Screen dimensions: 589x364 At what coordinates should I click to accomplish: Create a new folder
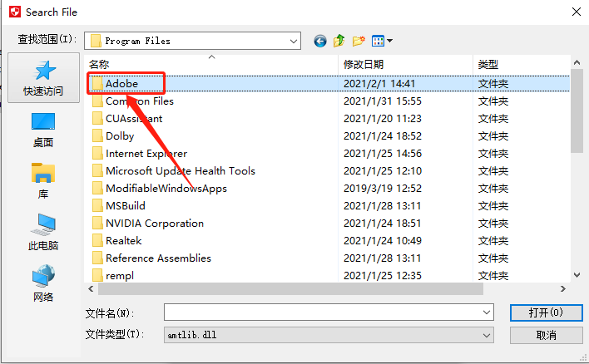click(359, 41)
